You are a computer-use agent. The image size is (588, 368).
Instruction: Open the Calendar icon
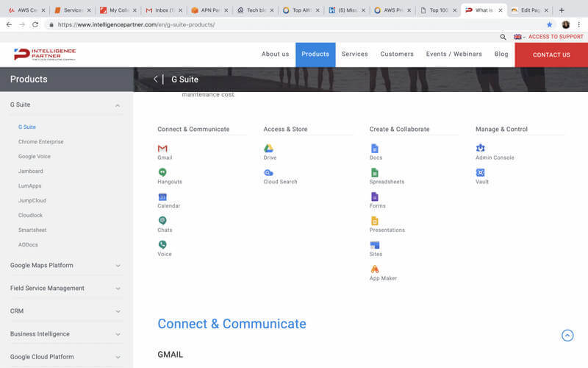coord(162,197)
